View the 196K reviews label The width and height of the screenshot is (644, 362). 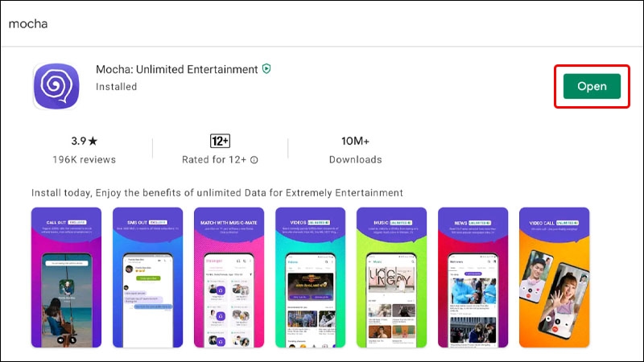(x=85, y=159)
